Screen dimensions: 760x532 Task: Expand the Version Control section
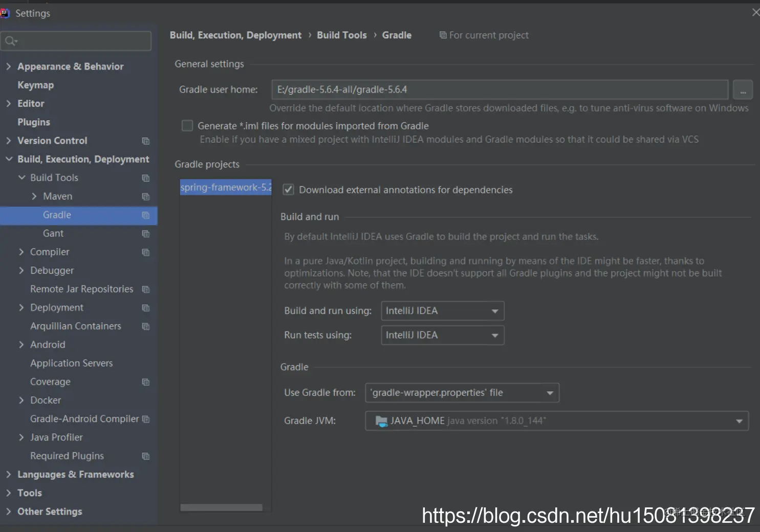pos(8,141)
